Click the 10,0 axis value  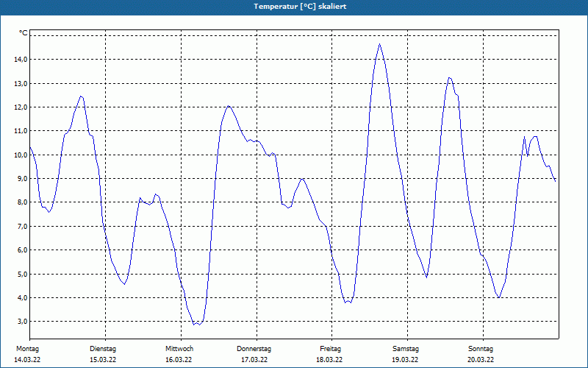pos(21,155)
